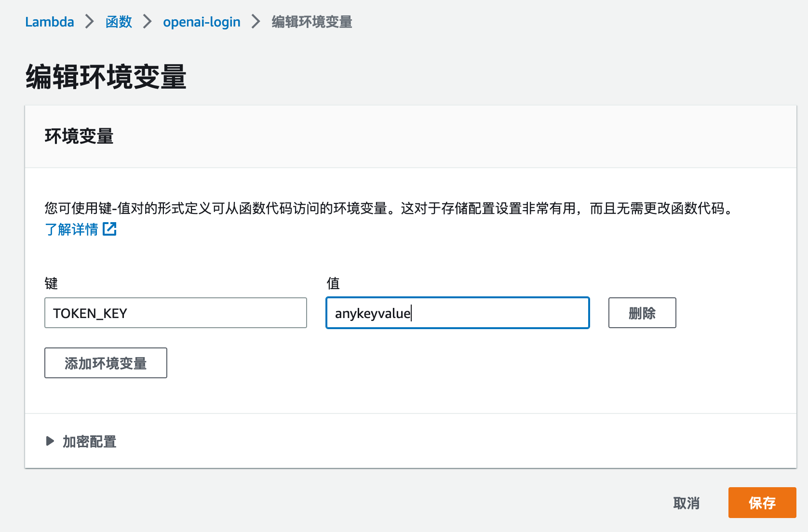Open the 了解详情 help link
Screen dimensions: 808x532
(x=71, y=229)
